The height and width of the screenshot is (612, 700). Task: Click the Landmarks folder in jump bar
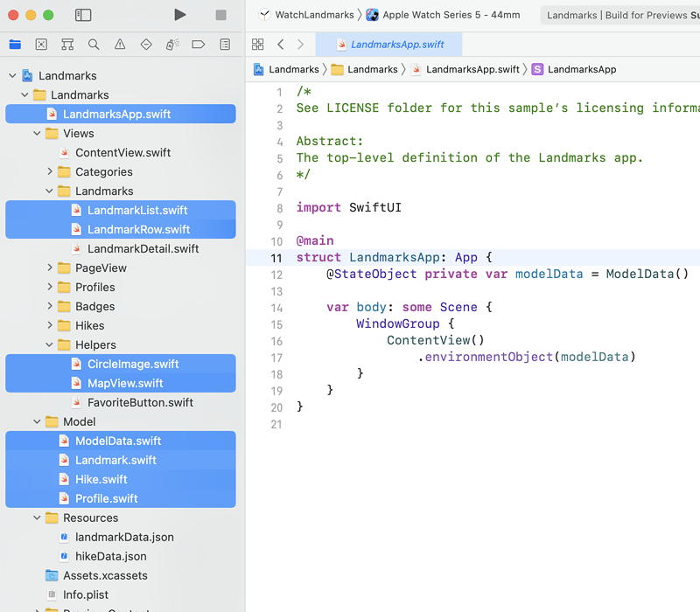tap(364, 70)
